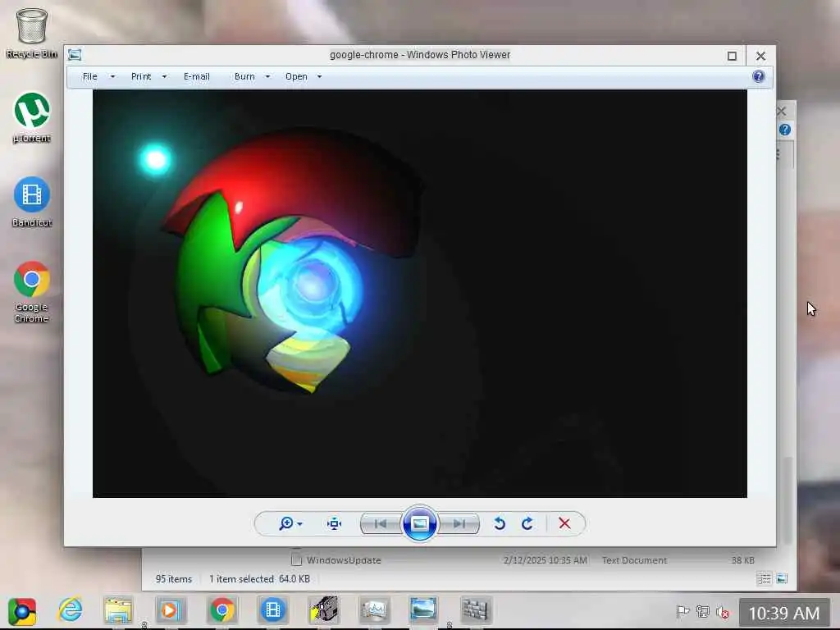This screenshot has width=840, height=630.
Task: Open the Recycle Bin desktop icon
Action: (x=32, y=33)
